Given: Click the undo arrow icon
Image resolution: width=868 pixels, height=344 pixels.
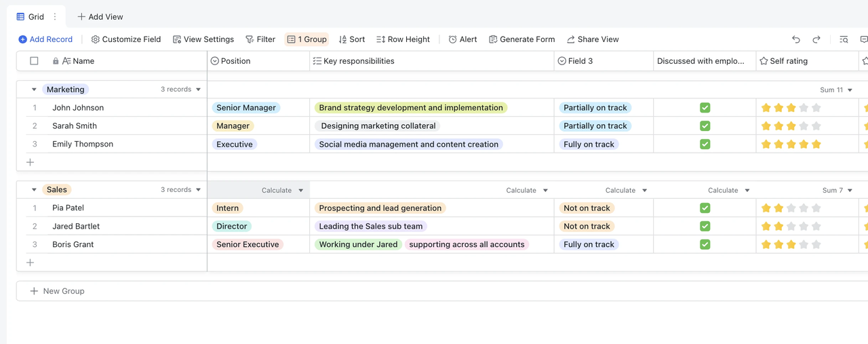Looking at the screenshot, I should [796, 39].
